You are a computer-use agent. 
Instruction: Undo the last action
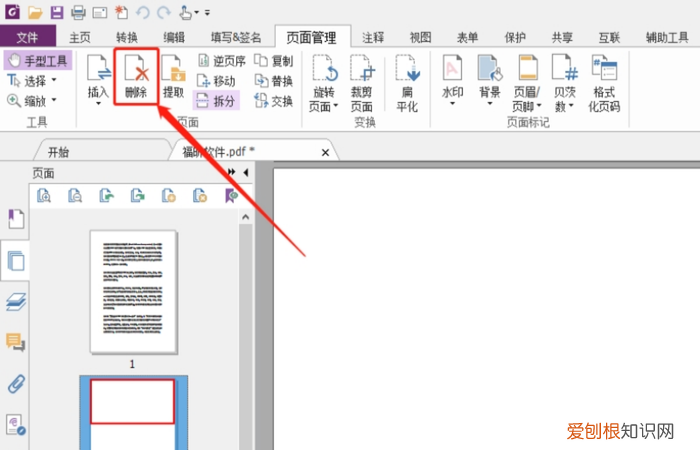click(x=143, y=12)
